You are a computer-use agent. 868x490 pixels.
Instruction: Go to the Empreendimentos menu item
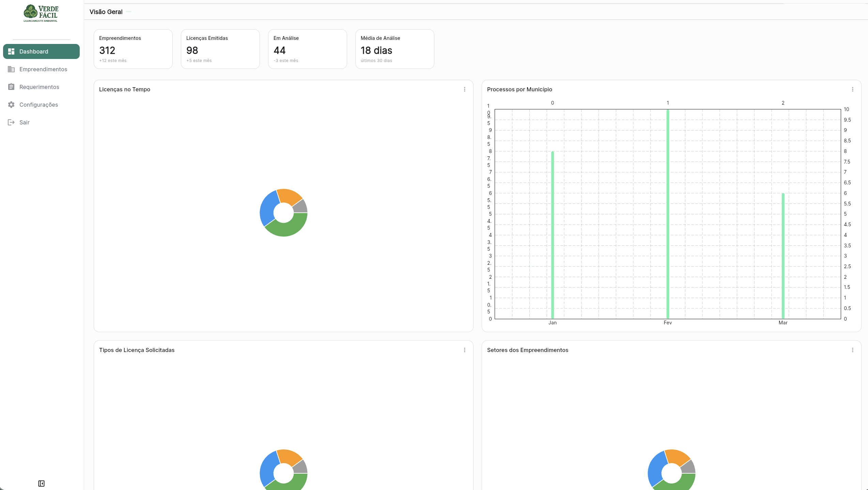click(43, 69)
